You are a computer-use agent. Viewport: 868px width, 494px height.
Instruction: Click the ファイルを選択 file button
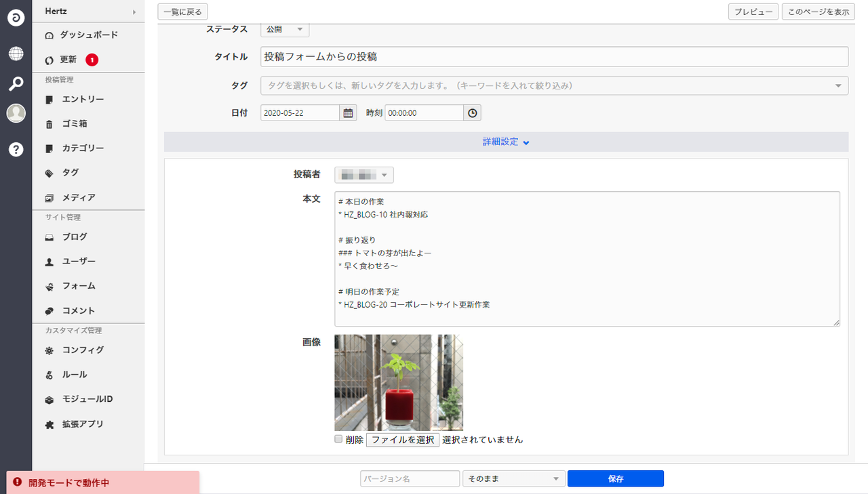click(403, 440)
